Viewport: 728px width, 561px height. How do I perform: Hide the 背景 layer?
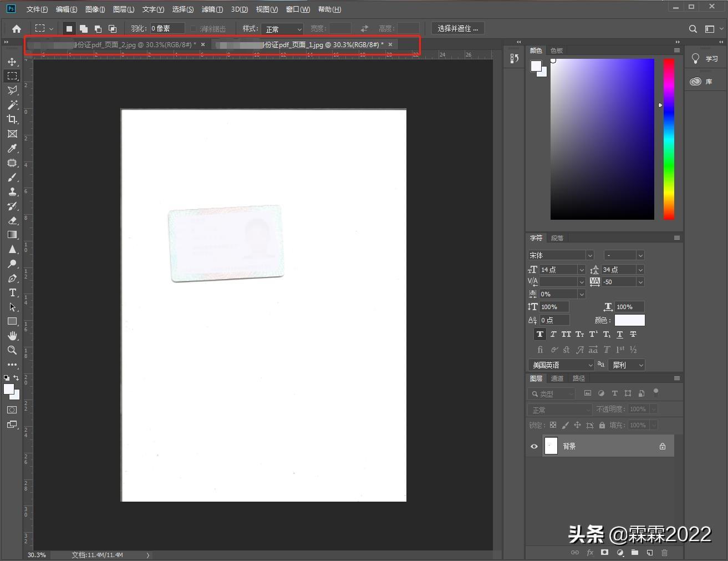(533, 446)
